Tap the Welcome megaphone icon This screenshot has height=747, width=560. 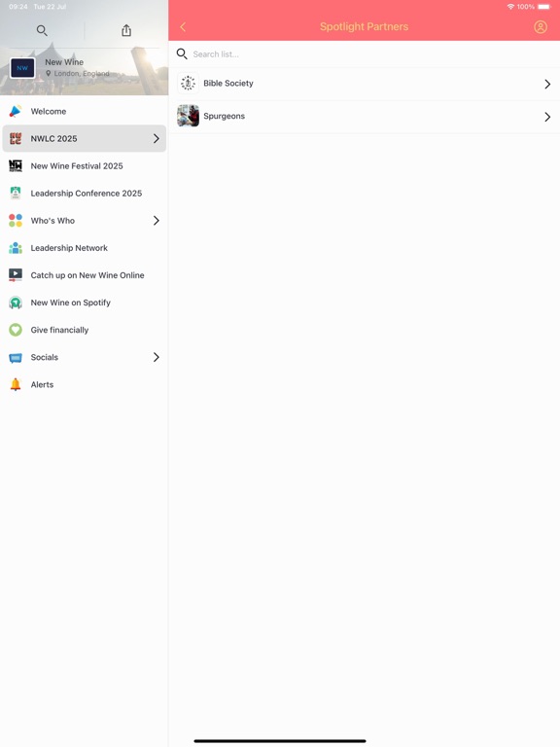pyautogui.click(x=16, y=111)
